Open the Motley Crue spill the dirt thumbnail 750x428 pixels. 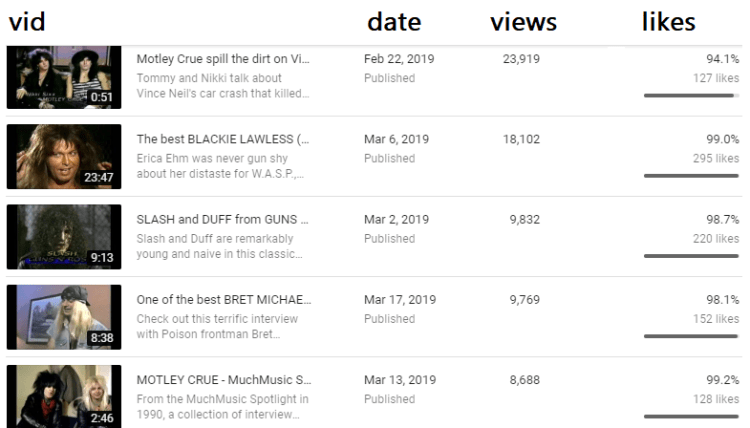point(64,77)
